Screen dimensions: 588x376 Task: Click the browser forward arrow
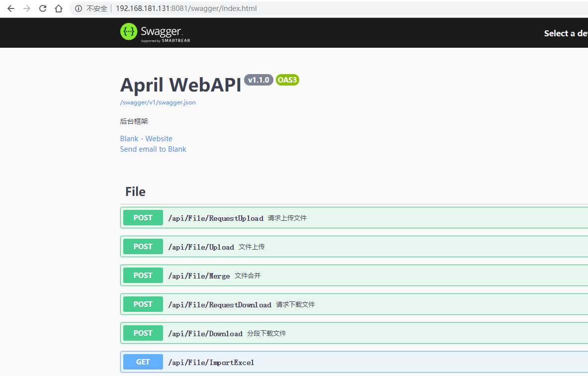pos(27,8)
